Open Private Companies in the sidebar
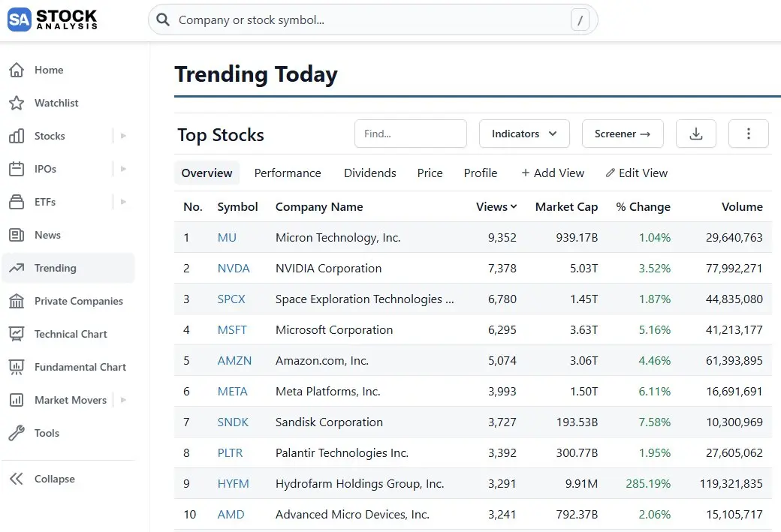This screenshot has width=781, height=532. click(79, 301)
